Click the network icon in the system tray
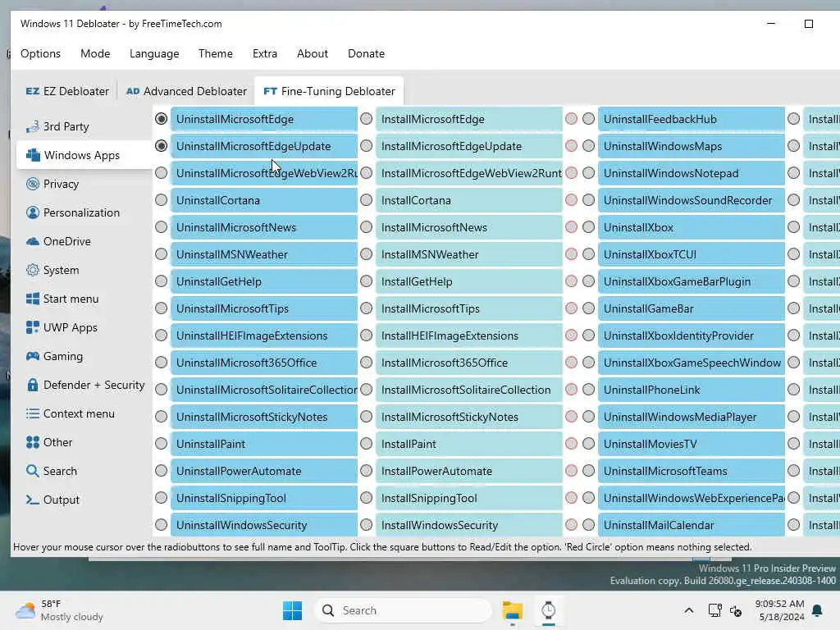Viewport: 840px width, 630px height. click(x=714, y=610)
